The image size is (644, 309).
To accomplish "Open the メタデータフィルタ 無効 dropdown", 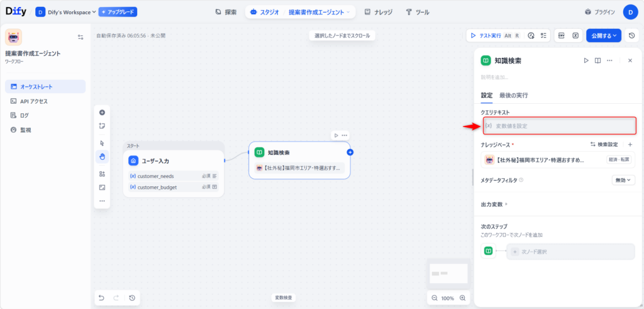I will click(x=623, y=180).
